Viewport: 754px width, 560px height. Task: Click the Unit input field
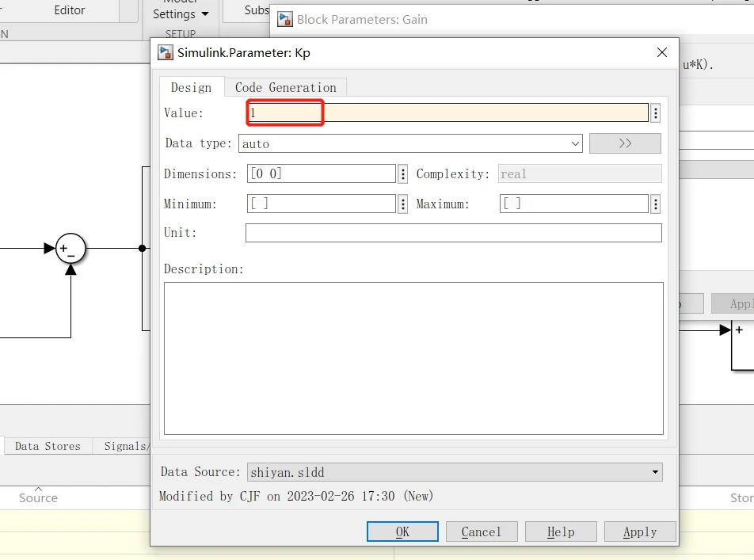pyautogui.click(x=454, y=233)
